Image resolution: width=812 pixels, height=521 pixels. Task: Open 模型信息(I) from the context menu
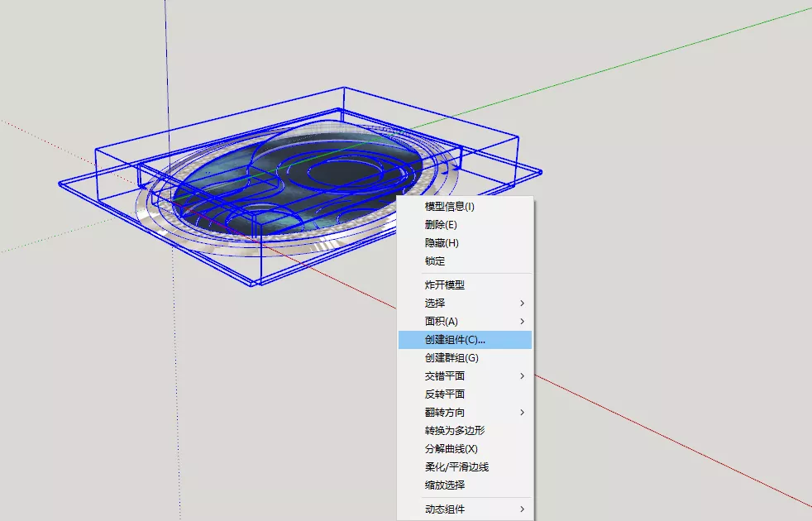pyautogui.click(x=450, y=207)
